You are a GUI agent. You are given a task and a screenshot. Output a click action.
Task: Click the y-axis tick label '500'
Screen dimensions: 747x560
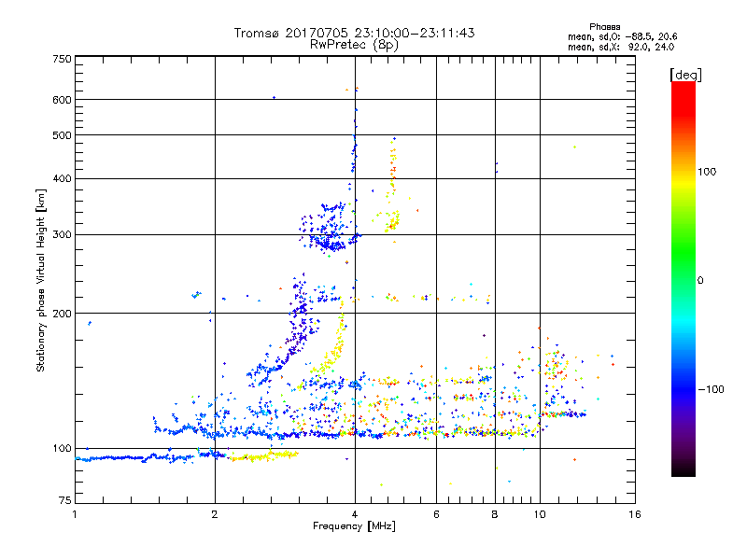[62, 135]
